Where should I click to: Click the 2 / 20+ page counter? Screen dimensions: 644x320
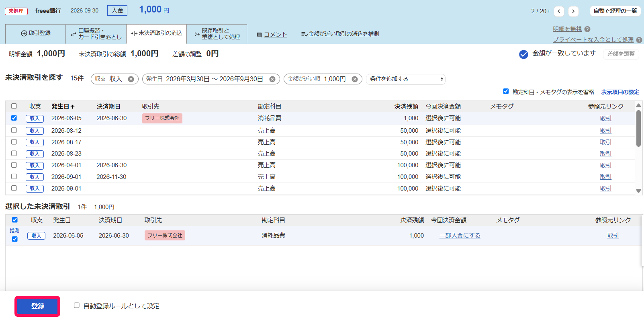pyautogui.click(x=540, y=11)
